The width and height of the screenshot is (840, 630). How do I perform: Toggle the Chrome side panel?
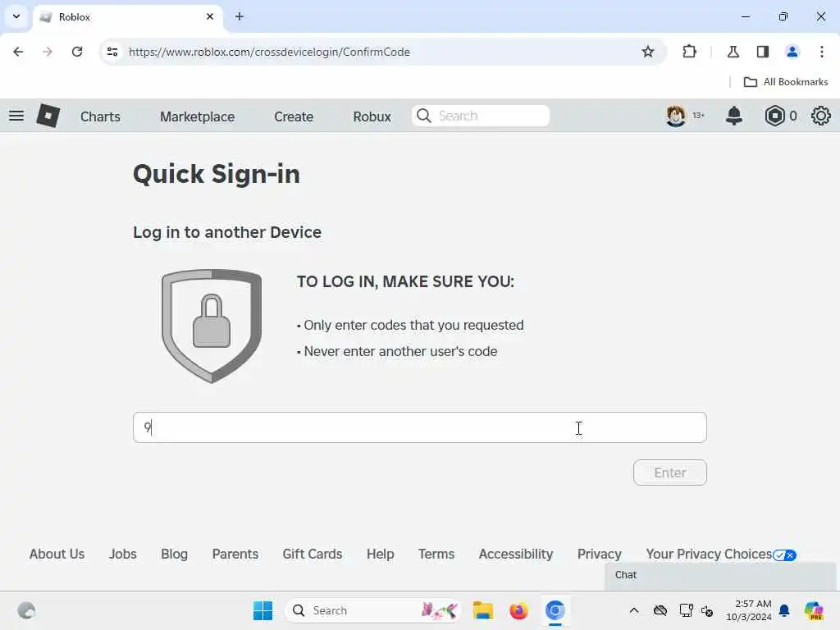point(763,52)
